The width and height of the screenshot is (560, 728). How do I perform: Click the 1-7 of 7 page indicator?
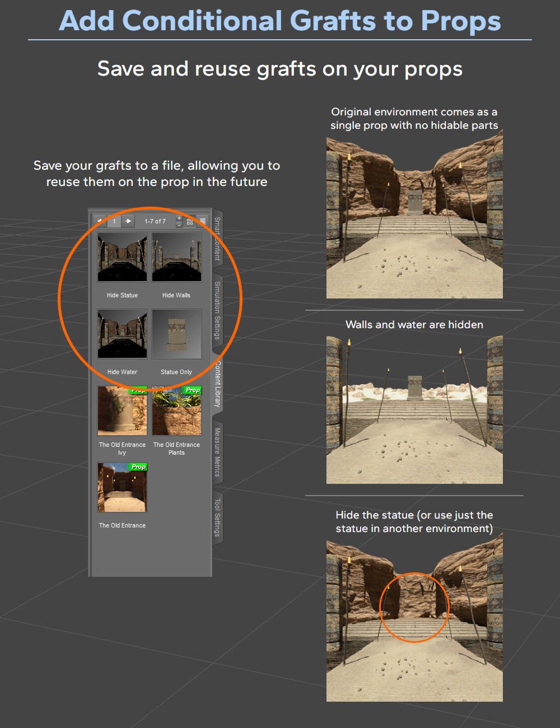(156, 221)
